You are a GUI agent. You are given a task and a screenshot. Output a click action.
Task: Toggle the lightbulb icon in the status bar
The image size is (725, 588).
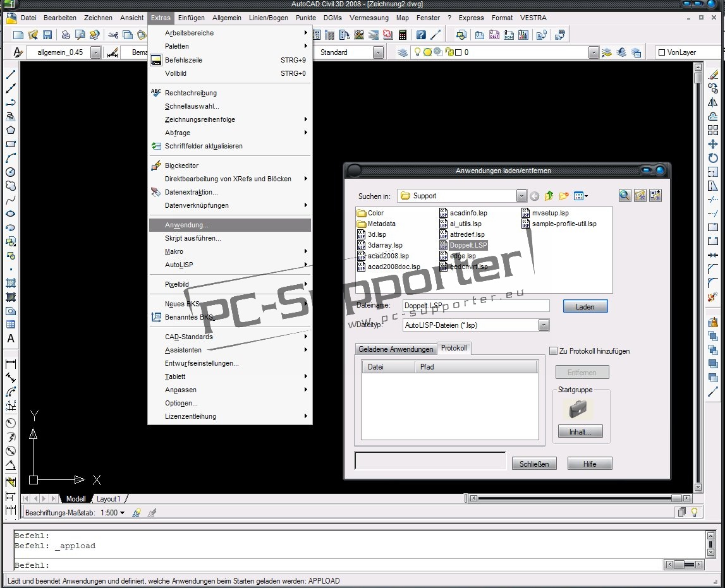click(x=694, y=512)
